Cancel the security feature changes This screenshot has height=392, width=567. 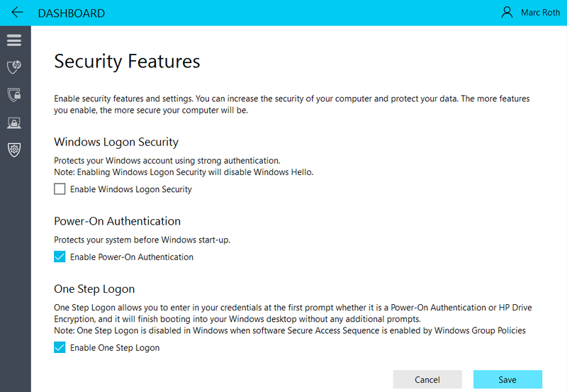point(427,379)
